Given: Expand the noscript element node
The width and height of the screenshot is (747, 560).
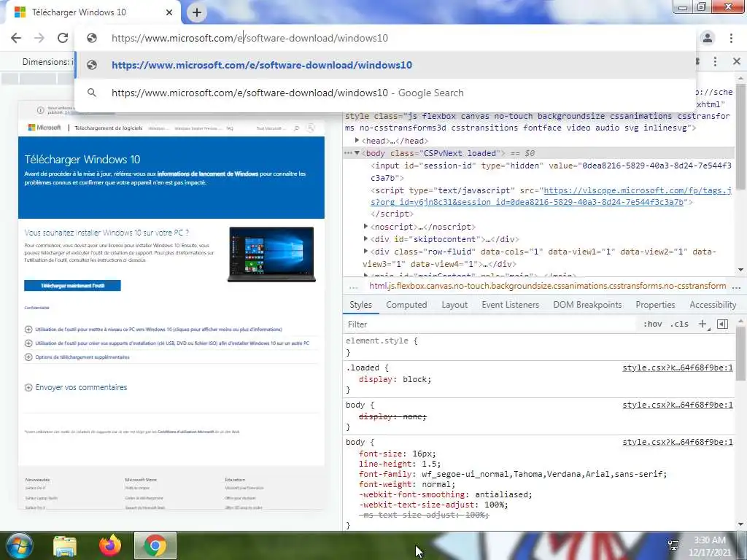Looking at the screenshot, I should tap(365, 227).
